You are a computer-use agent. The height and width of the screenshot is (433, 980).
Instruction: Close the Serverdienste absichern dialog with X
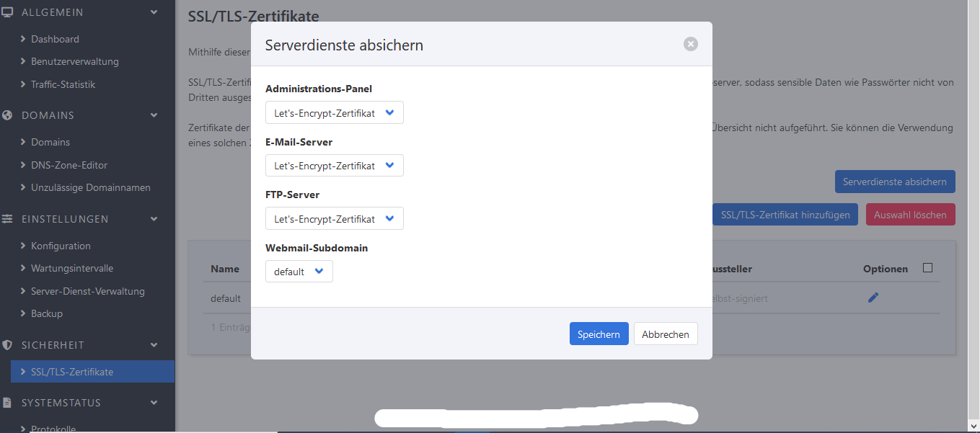click(690, 44)
